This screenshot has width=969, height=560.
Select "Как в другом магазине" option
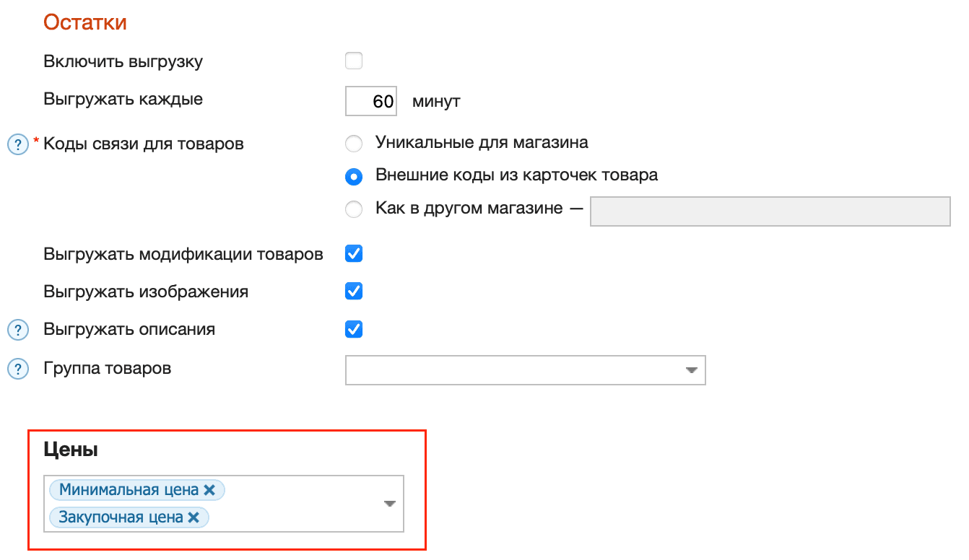coord(353,209)
